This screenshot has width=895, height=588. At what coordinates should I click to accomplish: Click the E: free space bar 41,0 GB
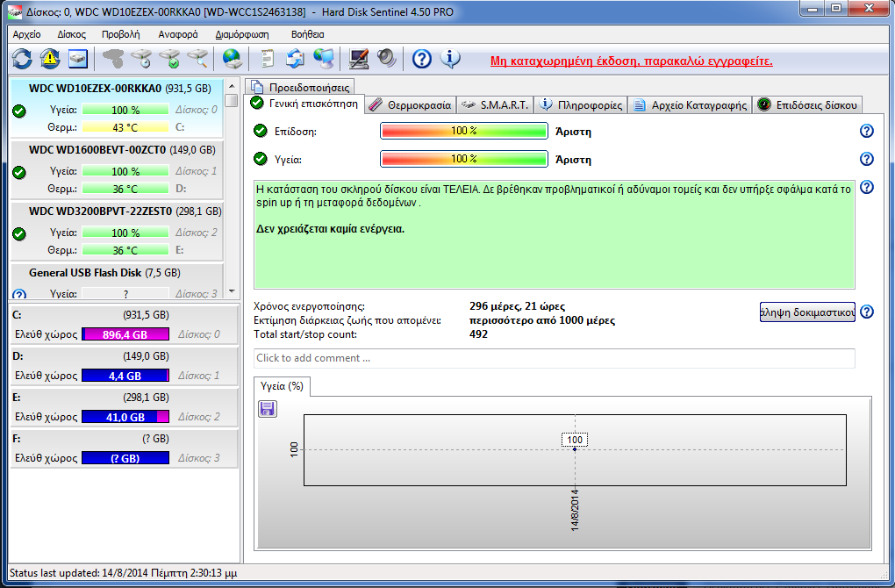125,417
